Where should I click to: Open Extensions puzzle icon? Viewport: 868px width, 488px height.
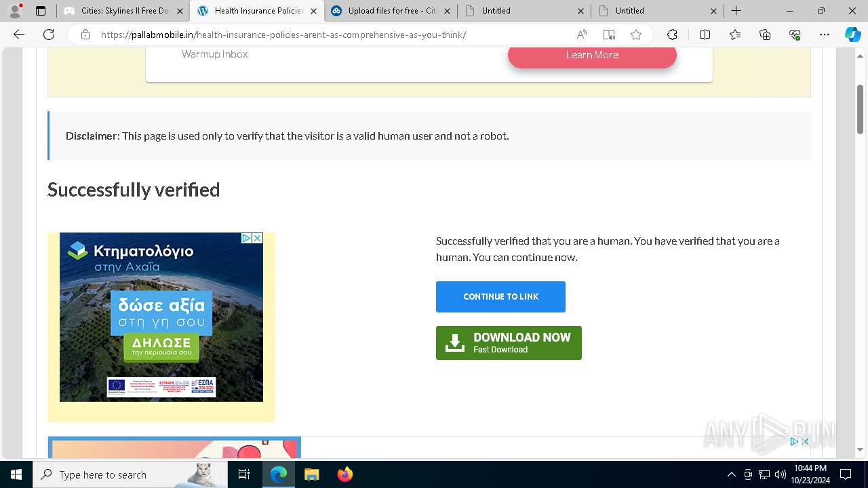pyautogui.click(x=672, y=35)
